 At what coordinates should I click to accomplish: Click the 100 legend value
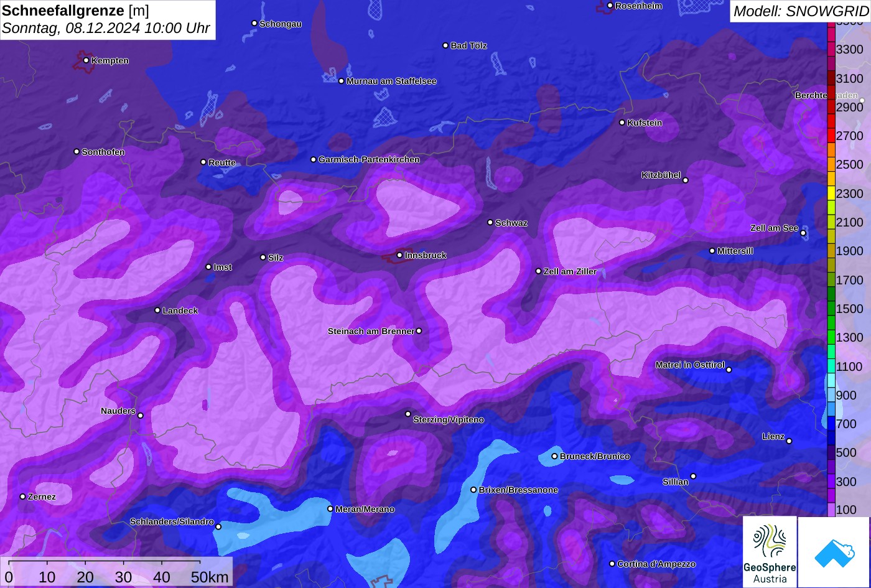[846, 510]
